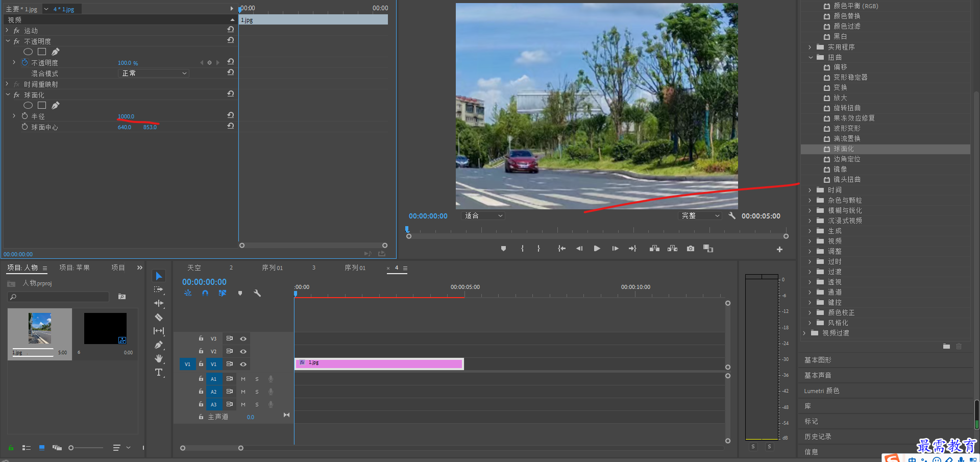Select the Type tool
The width and height of the screenshot is (980, 462).
coord(159,372)
